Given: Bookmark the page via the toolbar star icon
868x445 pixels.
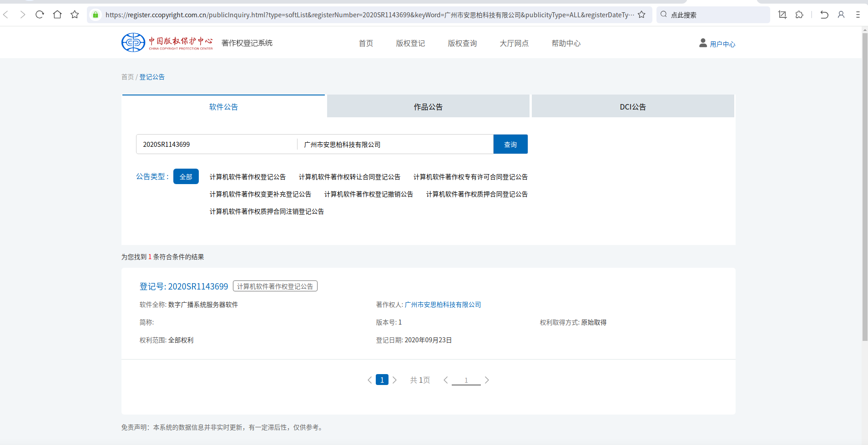Looking at the screenshot, I should [x=75, y=15].
